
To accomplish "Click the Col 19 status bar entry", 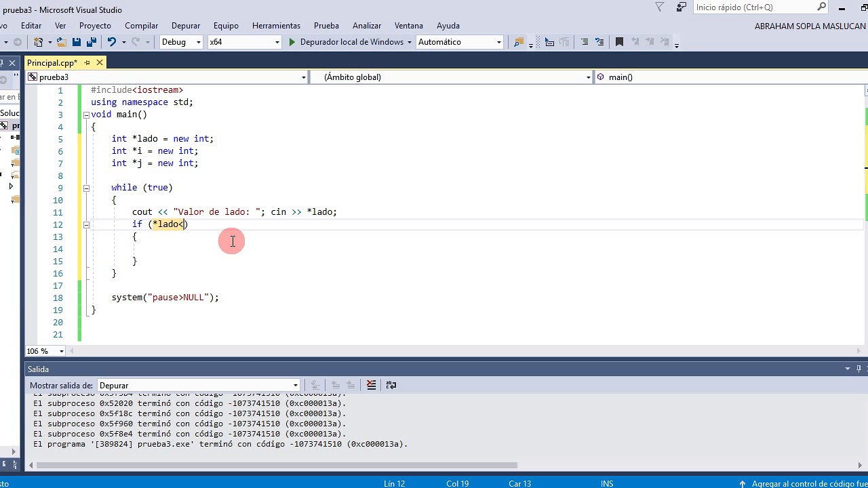I will [458, 484].
